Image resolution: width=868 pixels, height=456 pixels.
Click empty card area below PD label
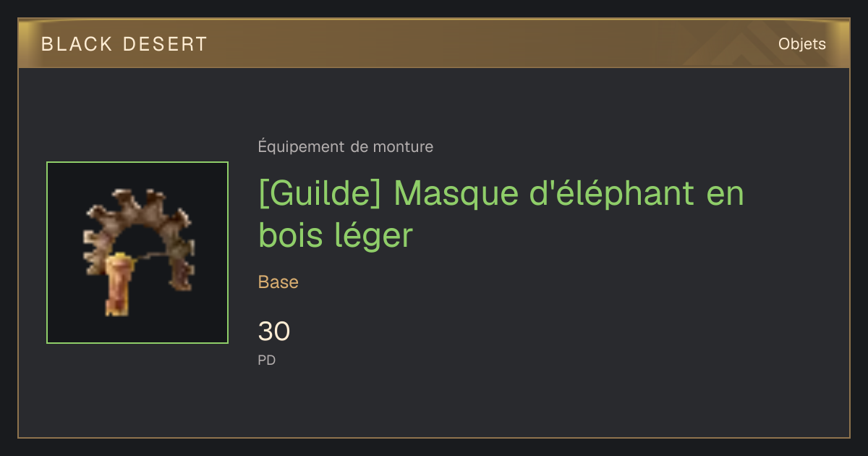coord(434,402)
